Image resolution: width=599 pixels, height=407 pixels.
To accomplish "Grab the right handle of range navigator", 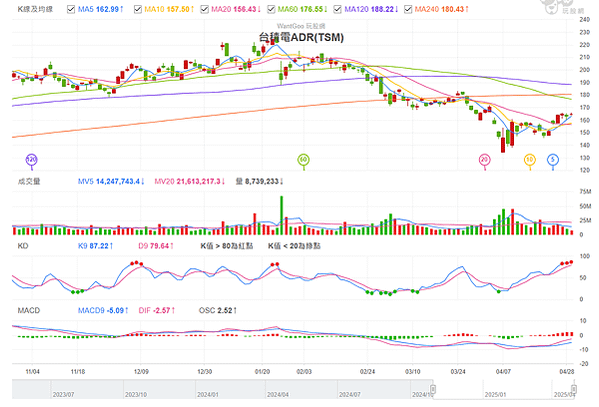I will click(x=573, y=389).
